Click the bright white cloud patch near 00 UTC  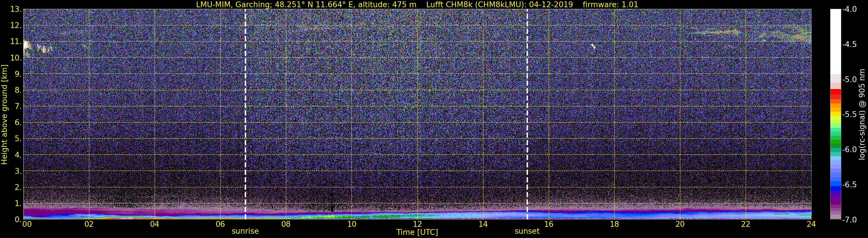pyautogui.click(x=26, y=45)
